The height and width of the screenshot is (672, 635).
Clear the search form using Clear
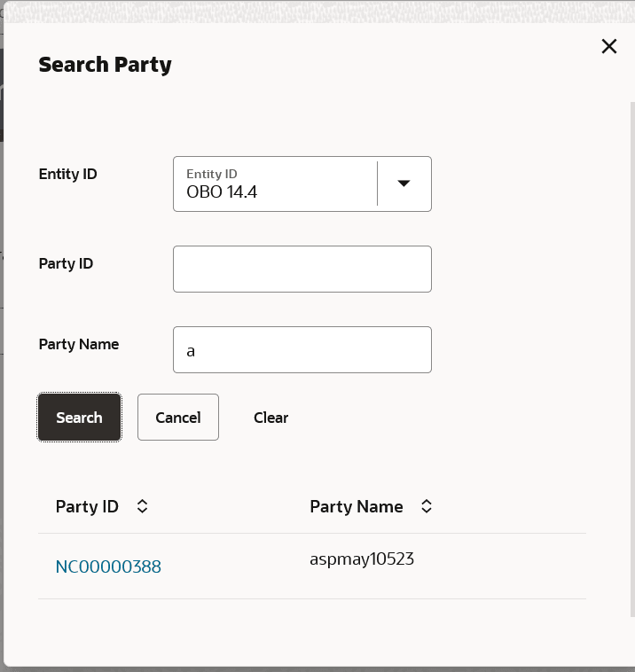click(270, 418)
